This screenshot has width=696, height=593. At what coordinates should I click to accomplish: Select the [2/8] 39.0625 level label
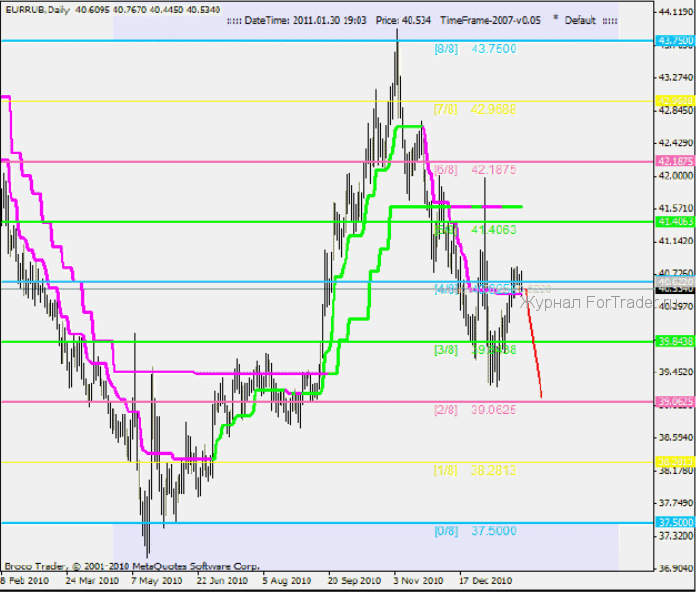(474, 410)
